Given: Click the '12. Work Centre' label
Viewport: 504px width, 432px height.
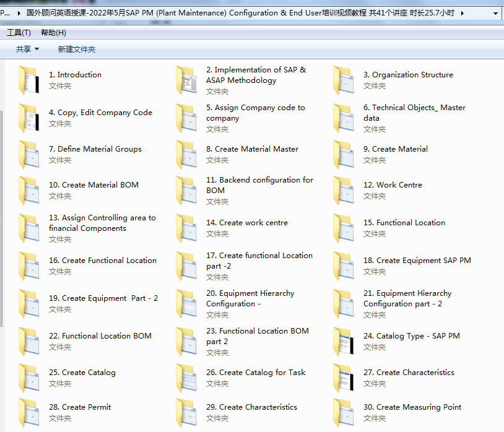Looking at the screenshot, I should (393, 184).
